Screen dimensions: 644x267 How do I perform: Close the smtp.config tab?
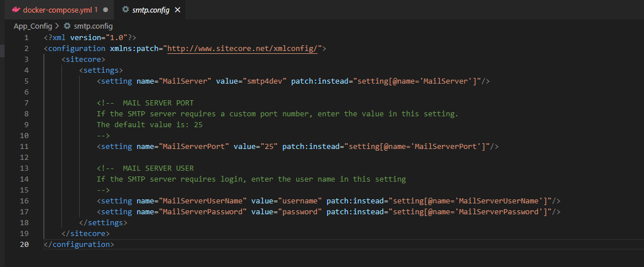click(177, 10)
